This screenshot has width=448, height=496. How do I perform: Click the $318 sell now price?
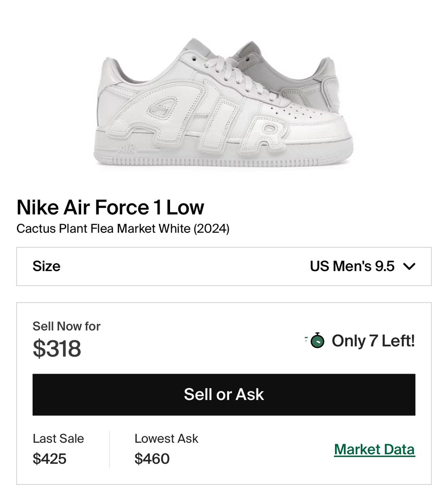pos(57,348)
